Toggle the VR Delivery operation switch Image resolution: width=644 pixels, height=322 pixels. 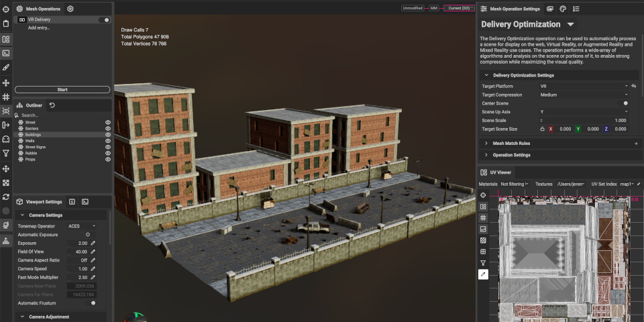click(x=104, y=19)
